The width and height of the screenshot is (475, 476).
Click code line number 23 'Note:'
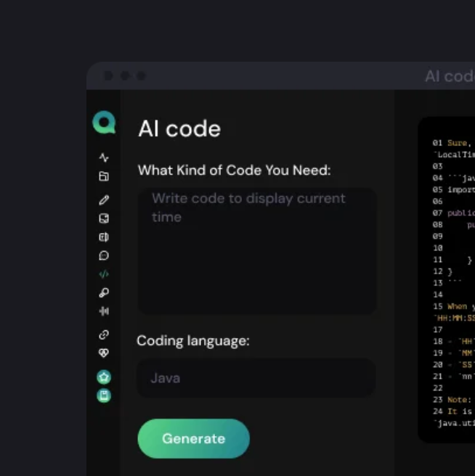(x=450, y=400)
